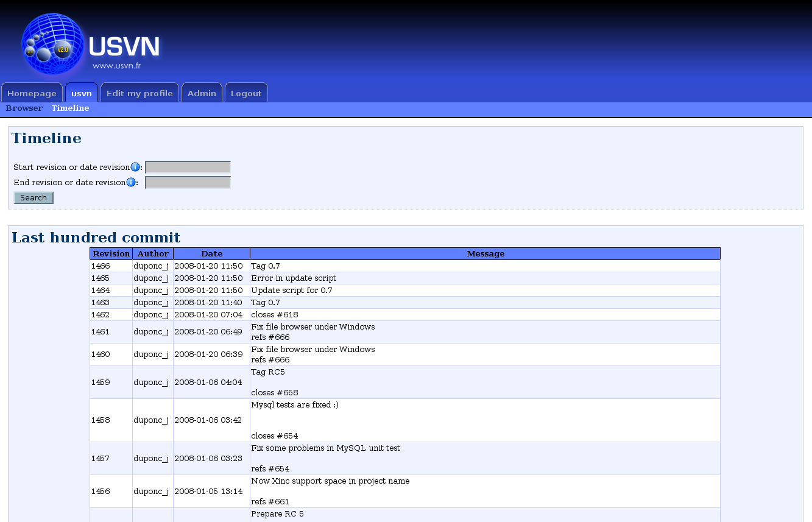Focus the End revision input field
Viewport: 812px width, 522px height.
(188, 182)
